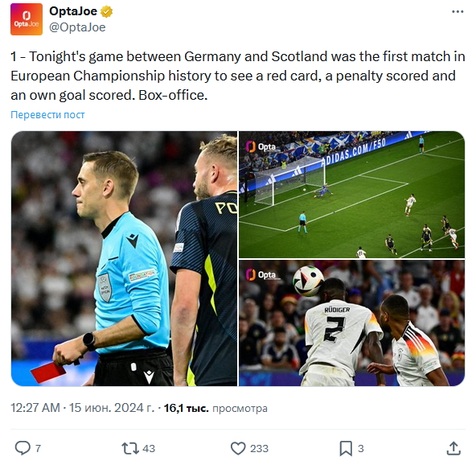This screenshot has width=476, height=465.
Task: Open the three-dot more options menu
Action: [458, 12]
